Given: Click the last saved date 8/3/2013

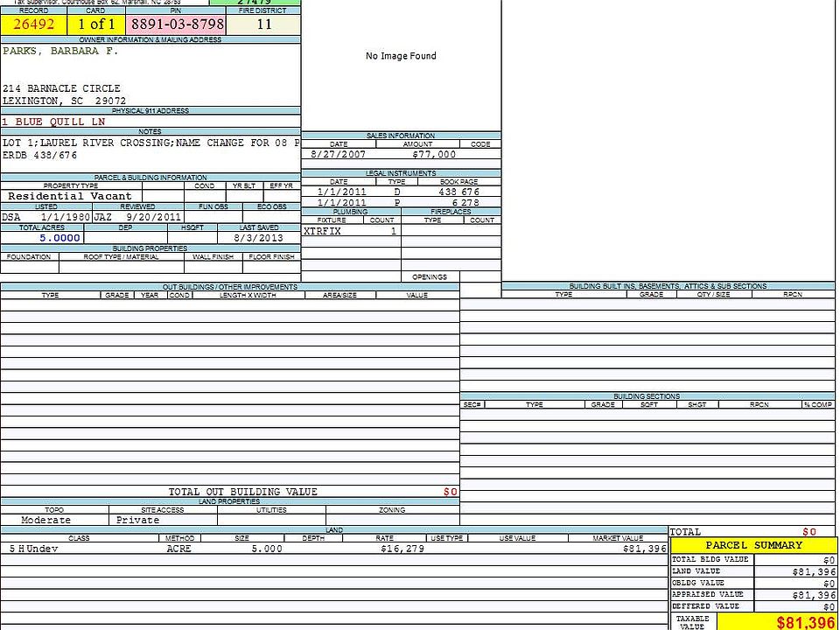Looking at the screenshot, I should [x=259, y=238].
